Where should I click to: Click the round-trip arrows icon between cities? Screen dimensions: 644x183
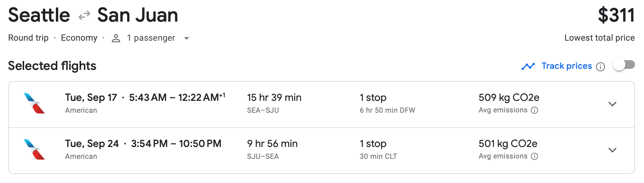tap(84, 15)
